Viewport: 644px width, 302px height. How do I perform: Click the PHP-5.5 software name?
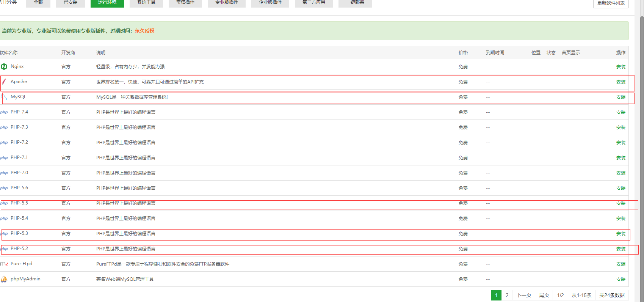point(19,203)
